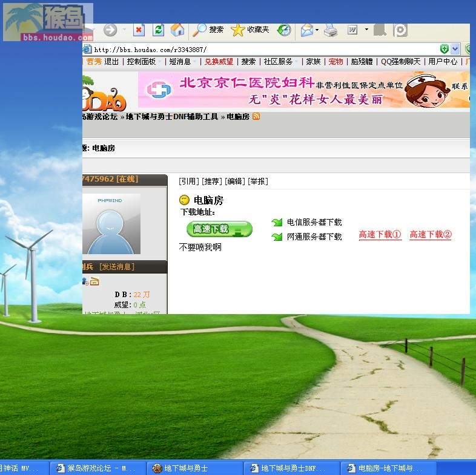Click the 搜索 forum nav link
The image size is (476, 475).
248,62
